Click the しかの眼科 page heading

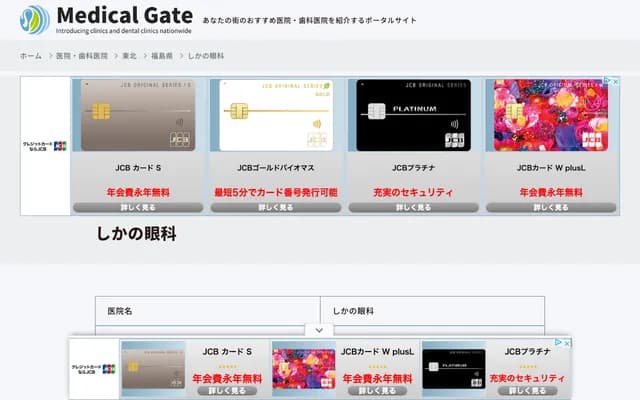[136, 234]
